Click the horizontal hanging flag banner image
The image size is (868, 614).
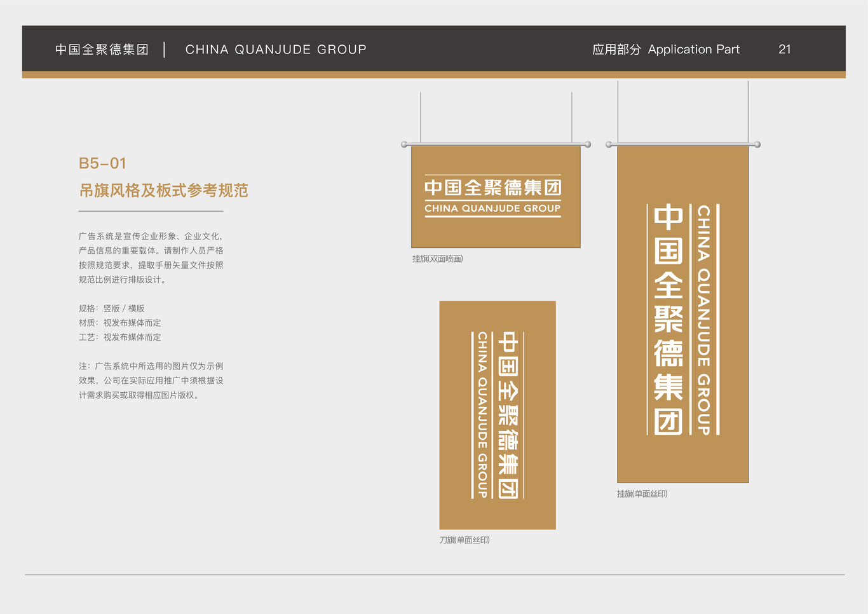(x=496, y=196)
